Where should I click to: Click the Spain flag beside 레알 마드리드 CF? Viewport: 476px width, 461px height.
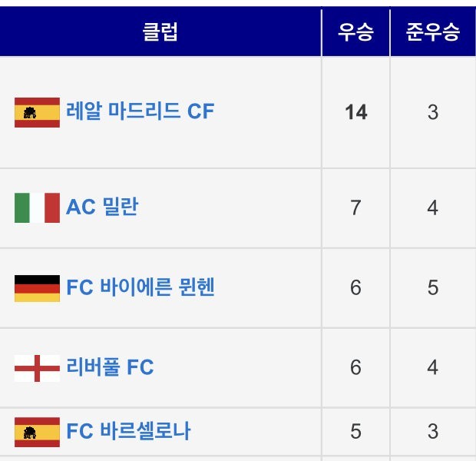pos(37,112)
